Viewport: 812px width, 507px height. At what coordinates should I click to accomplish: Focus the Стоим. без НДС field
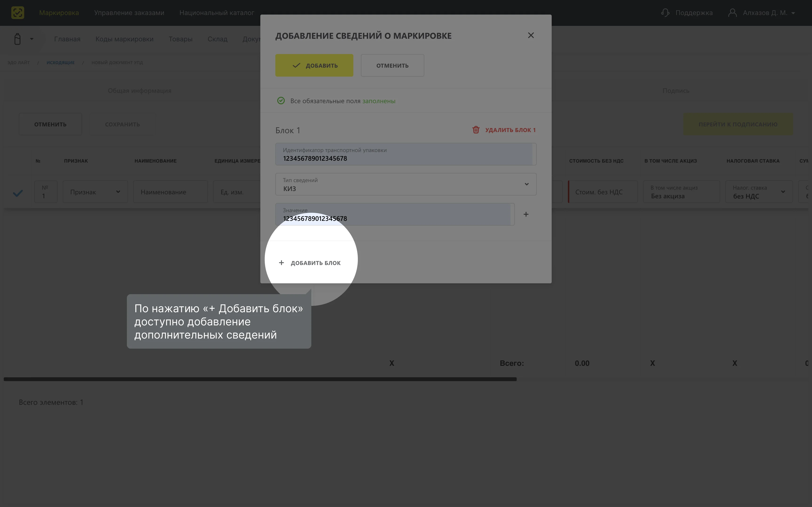[x=603, y=192]
